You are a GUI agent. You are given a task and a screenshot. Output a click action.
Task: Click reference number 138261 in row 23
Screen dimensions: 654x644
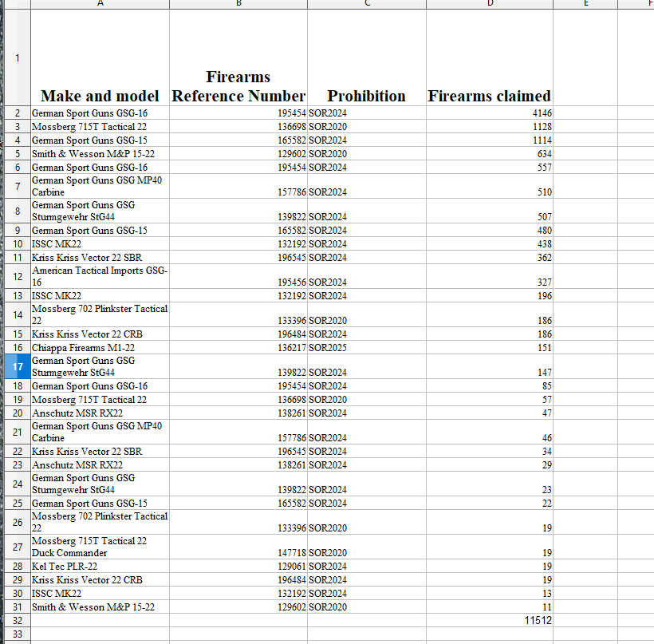[x=238, y=464]
